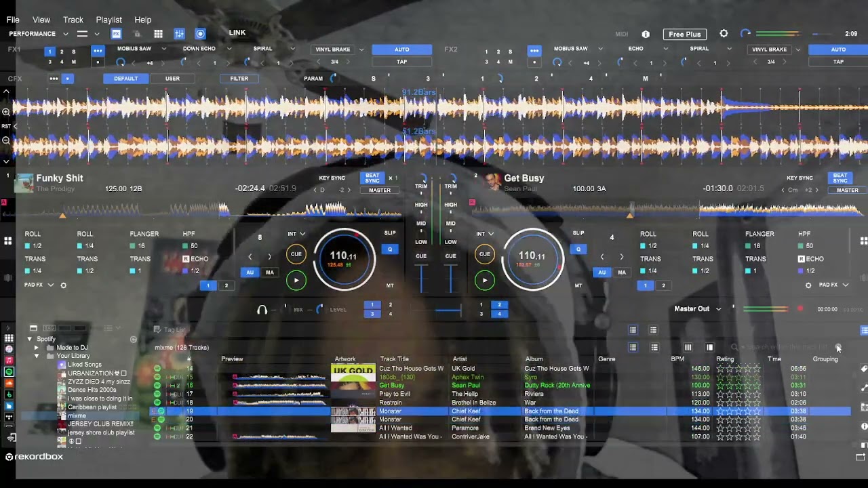Select the CFX USER tab
868x488 pixels.
pyautogui.click(x=172, y=79)
